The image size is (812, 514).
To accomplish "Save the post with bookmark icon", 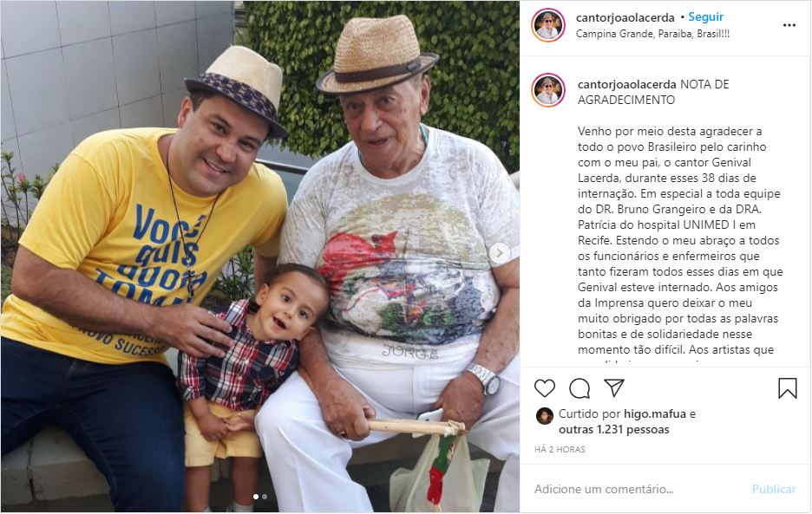I will click(787, 388).
